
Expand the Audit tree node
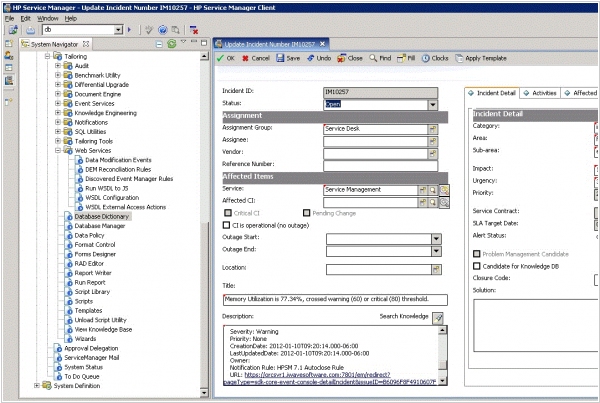click(x=58, y=65)
